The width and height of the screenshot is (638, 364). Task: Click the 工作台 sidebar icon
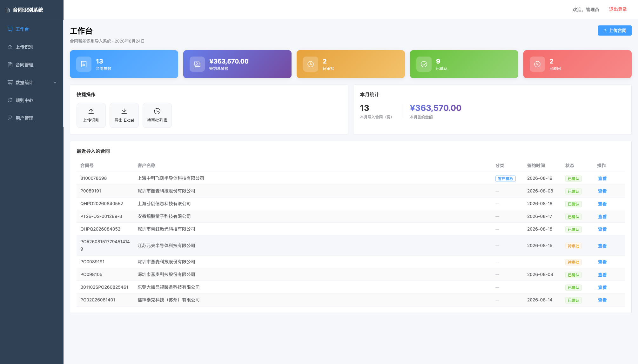coord(10,29)
